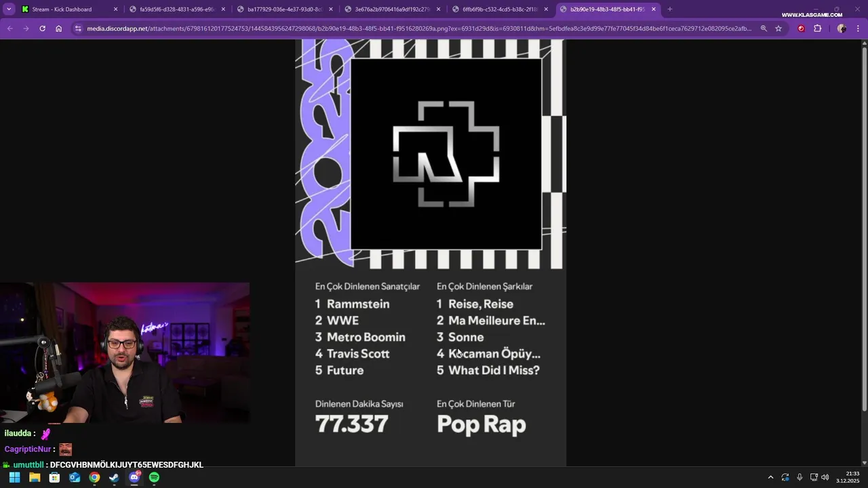Open the Chrome three-dot menu
The image size is (868, 488).
coord(858,28)
